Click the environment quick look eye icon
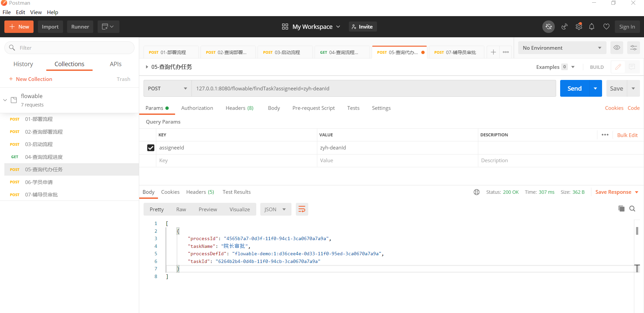 616,48
